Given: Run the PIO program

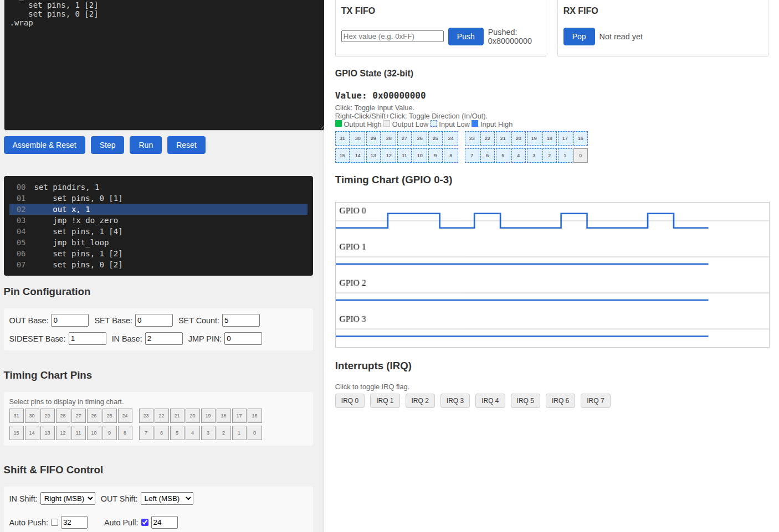Looking at the screenshot, I should [x=145, y=145].
